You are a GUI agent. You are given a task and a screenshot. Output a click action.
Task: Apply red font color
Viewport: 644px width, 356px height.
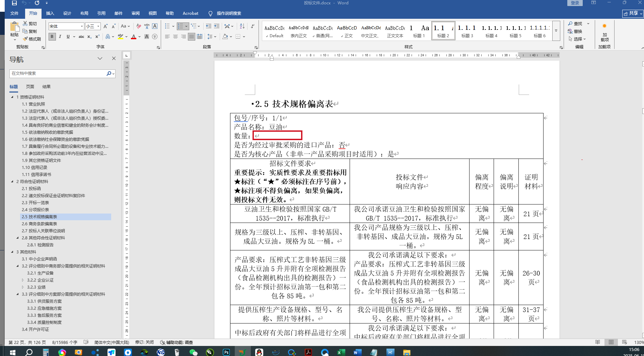(134, 37)
